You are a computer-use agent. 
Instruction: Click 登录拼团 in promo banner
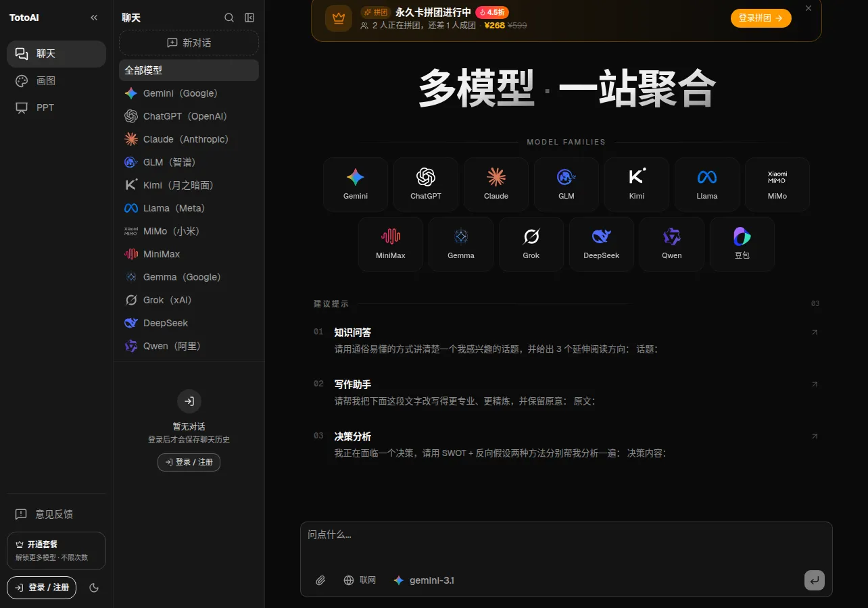click(x=761, y=18)
